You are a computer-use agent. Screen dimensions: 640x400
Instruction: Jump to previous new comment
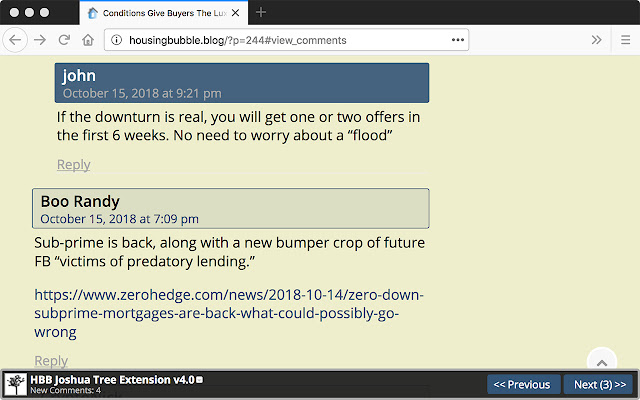coord(522,384)
